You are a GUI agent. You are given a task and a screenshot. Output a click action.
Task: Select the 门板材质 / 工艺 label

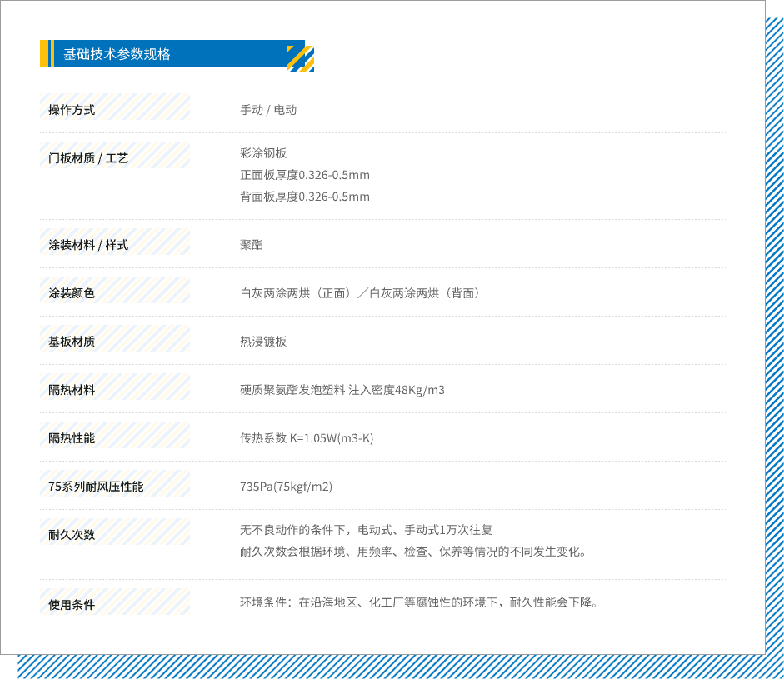[88, 158]
